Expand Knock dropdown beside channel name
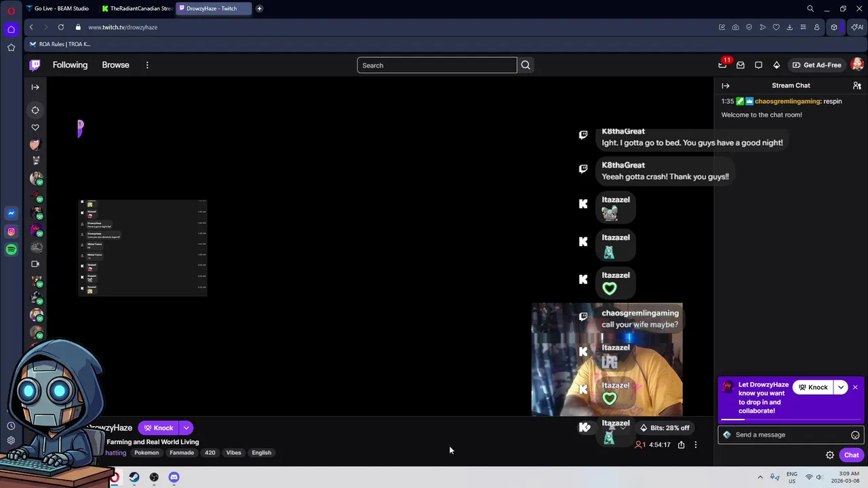 (x=186, y=428)
